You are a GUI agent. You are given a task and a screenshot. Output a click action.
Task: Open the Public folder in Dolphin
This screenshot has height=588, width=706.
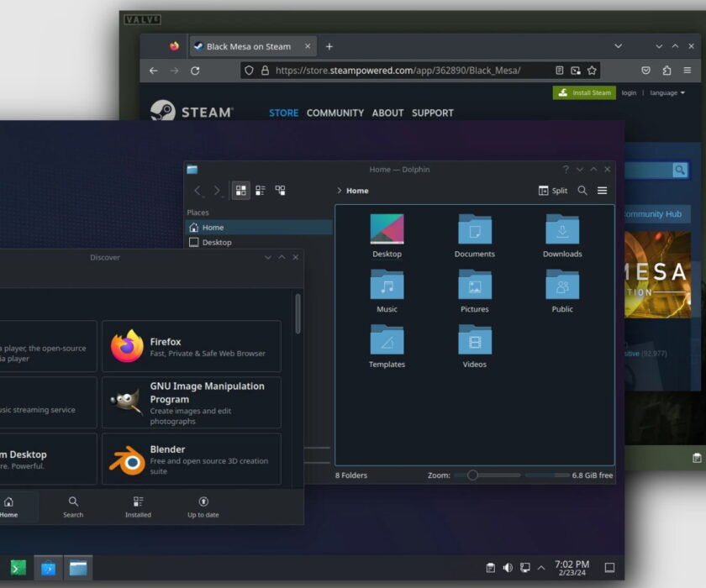tap(562, 291)
